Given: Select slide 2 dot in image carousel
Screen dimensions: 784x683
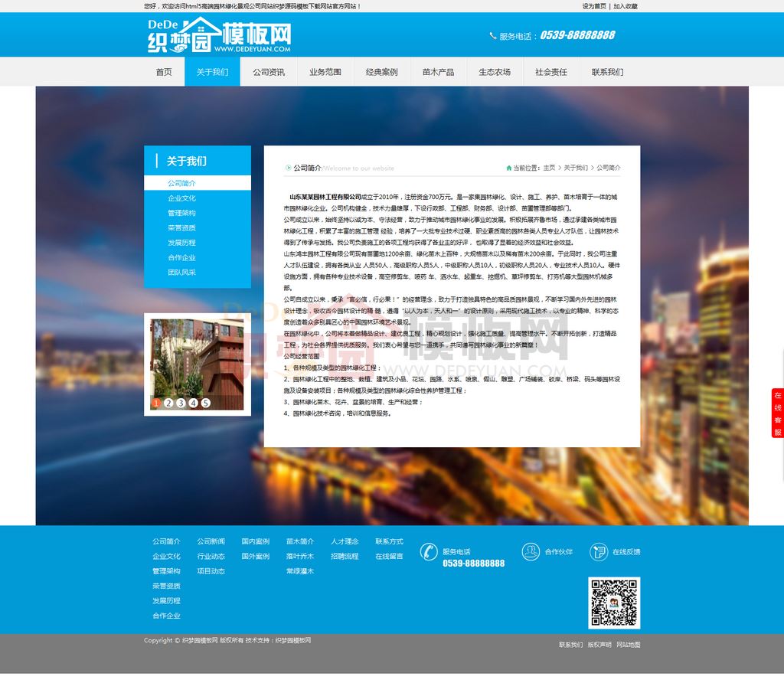Looking at the screenshot, I should pyautogui.click(x=168, y=403).
